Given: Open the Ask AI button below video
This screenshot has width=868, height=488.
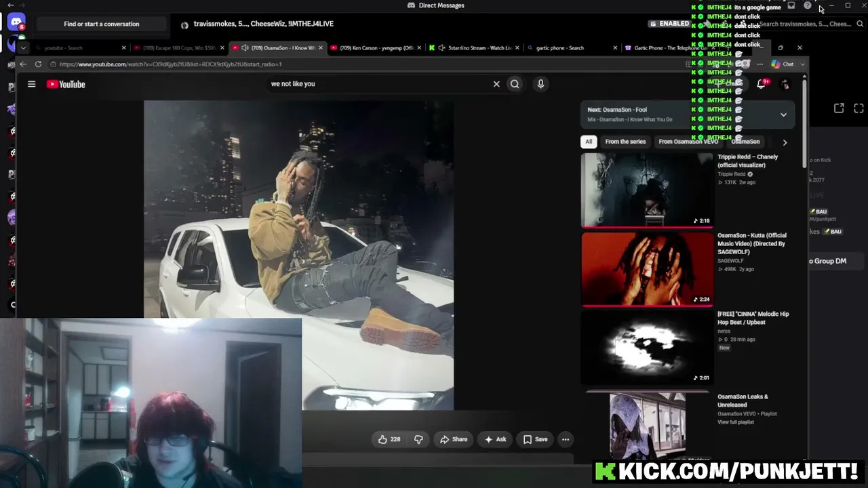Looking at the screenshot, I should (494, 439).
